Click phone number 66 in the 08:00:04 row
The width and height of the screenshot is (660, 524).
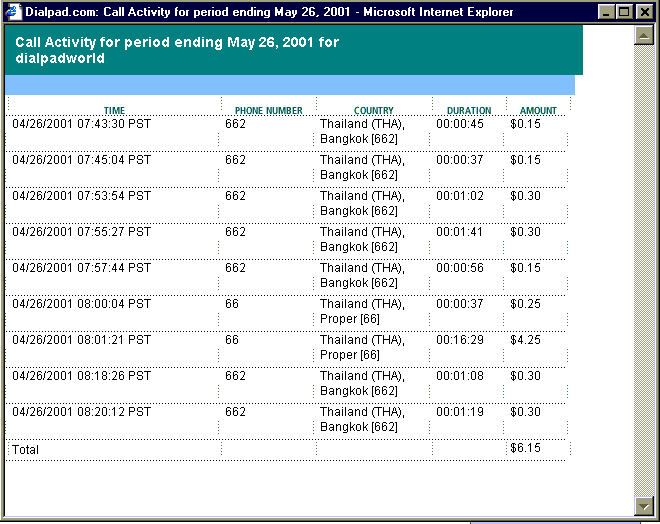[x=232, y=304]
